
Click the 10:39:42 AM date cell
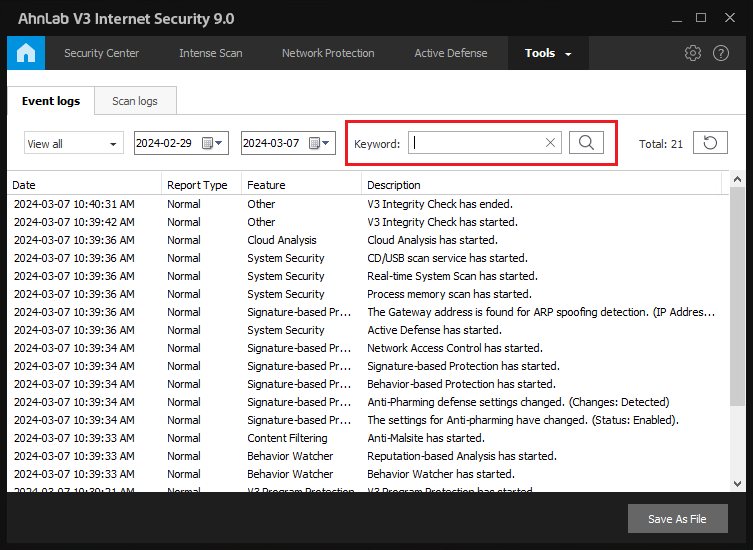click(74, 222)
